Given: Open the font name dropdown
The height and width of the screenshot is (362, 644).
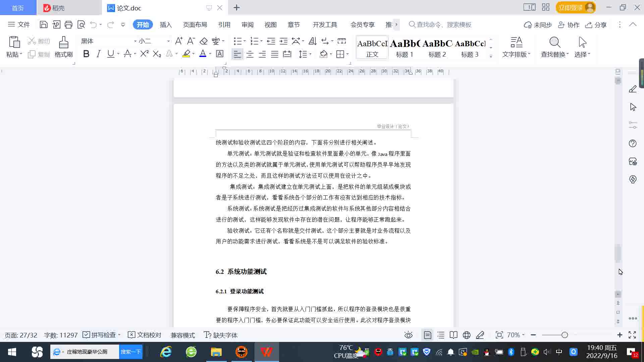Looking at the screenshot, I should coord(135,41).
